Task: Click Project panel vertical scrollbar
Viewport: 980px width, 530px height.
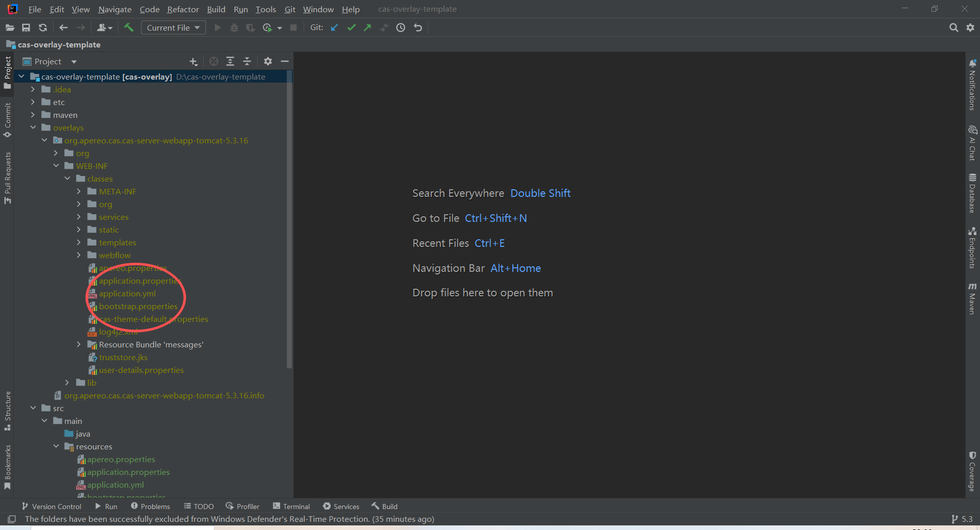Action: pyautogui.click(x=289, y=219)
